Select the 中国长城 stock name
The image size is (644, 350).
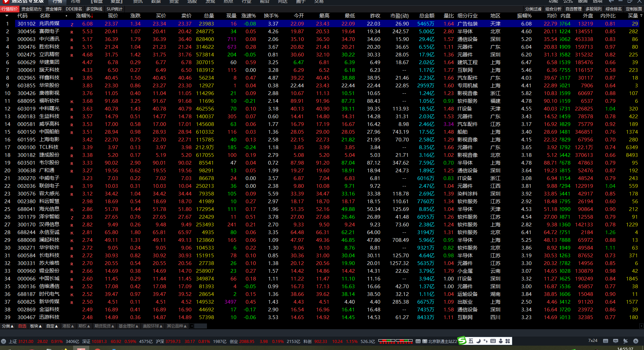point(49,279)
